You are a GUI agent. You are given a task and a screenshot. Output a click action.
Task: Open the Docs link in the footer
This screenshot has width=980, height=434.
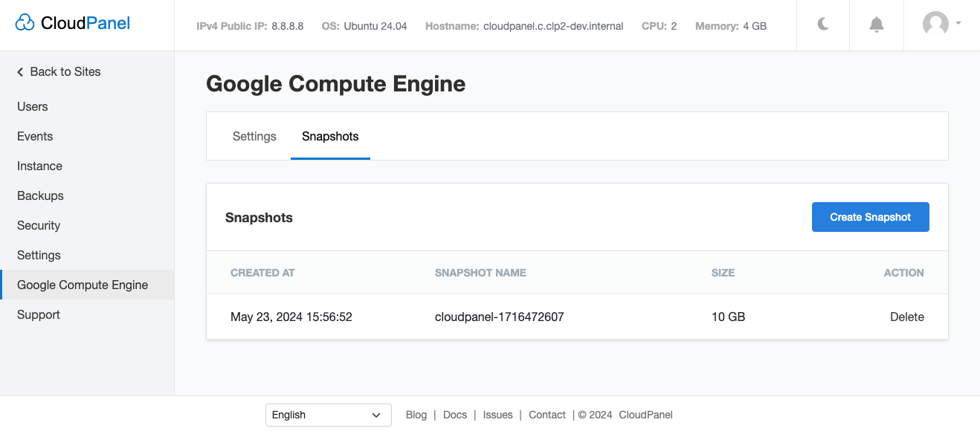tap(455, 415)
